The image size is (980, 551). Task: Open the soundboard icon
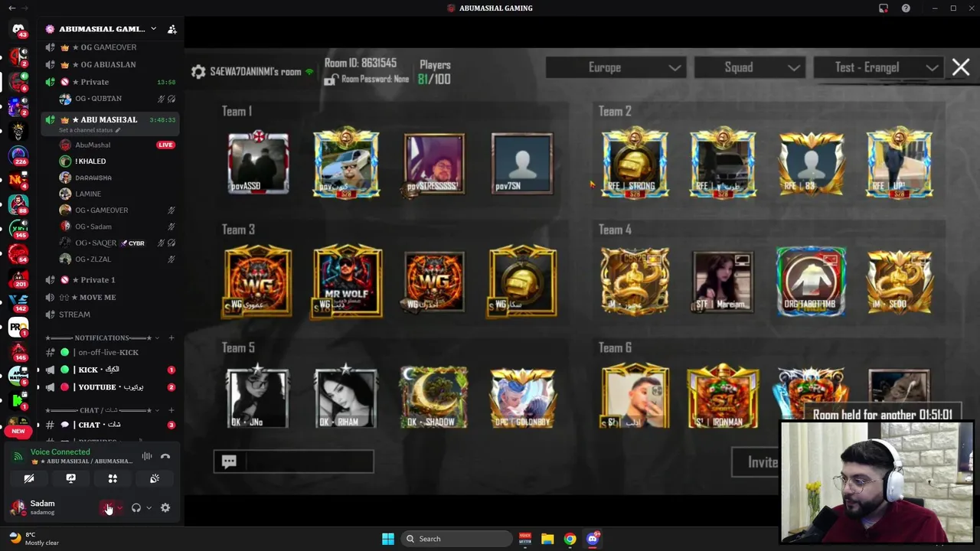pos(155,478)
